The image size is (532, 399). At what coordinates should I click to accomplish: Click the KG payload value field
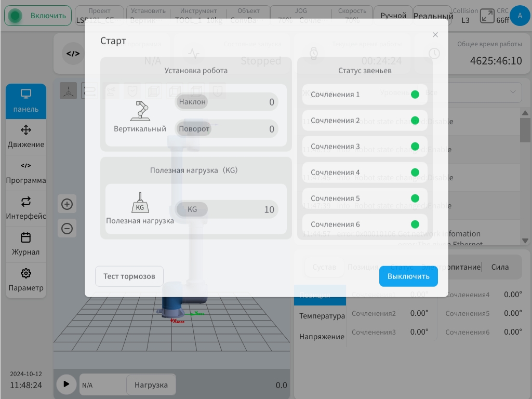(227, 209)
